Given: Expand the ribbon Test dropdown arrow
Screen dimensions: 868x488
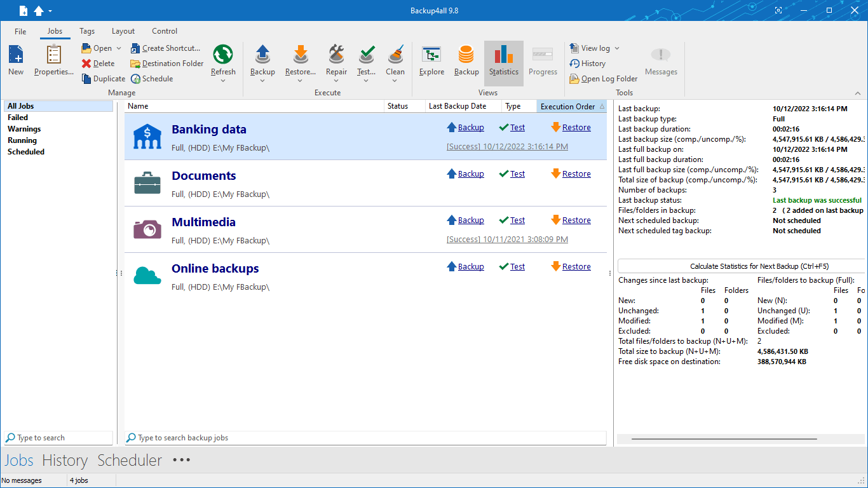Looking at the screenshot, I should click(x=366, y=81).
